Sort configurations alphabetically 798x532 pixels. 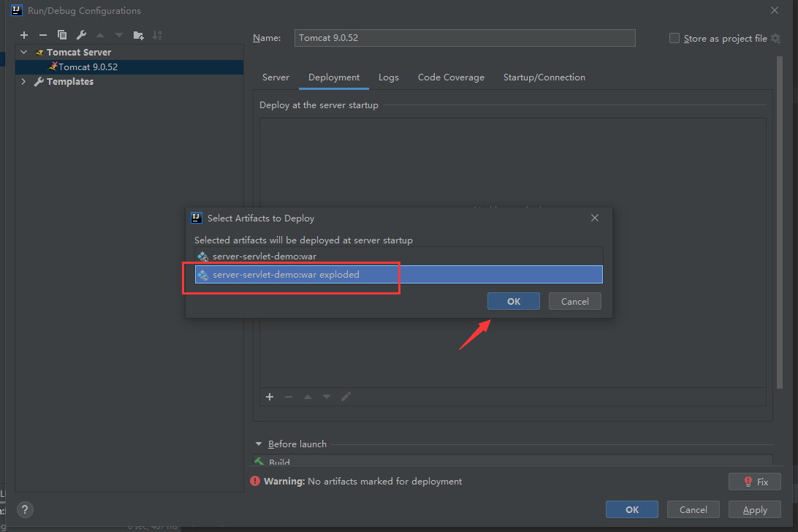point(157,35)
